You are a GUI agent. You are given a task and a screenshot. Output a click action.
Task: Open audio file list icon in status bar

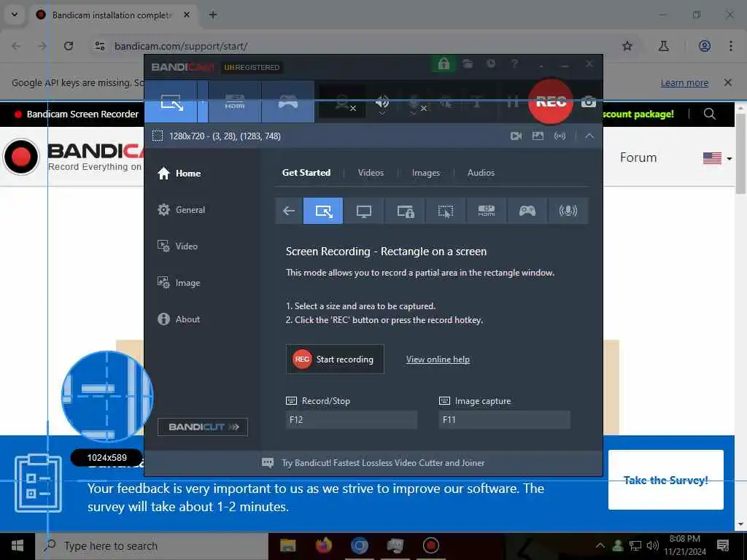point(560,136)
